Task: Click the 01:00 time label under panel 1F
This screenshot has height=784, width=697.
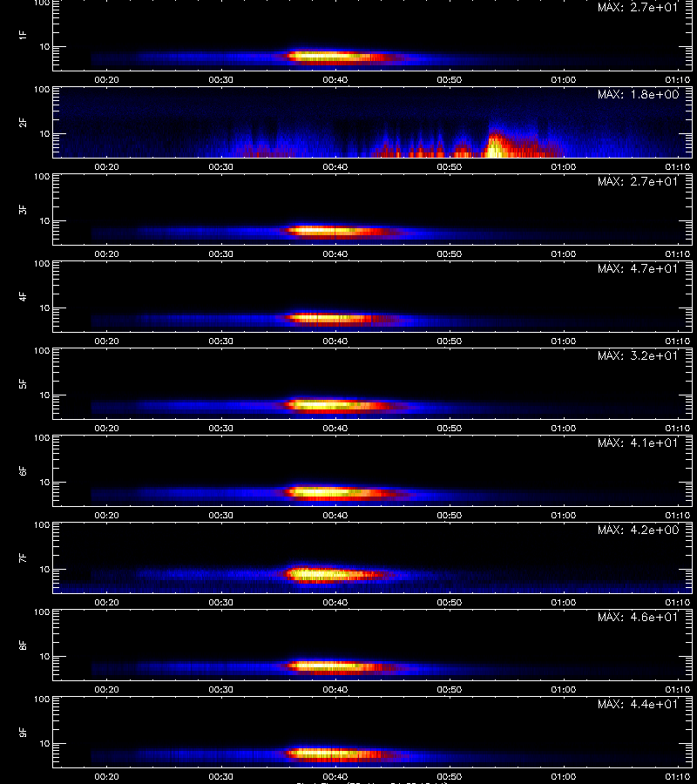Action: 564,79
